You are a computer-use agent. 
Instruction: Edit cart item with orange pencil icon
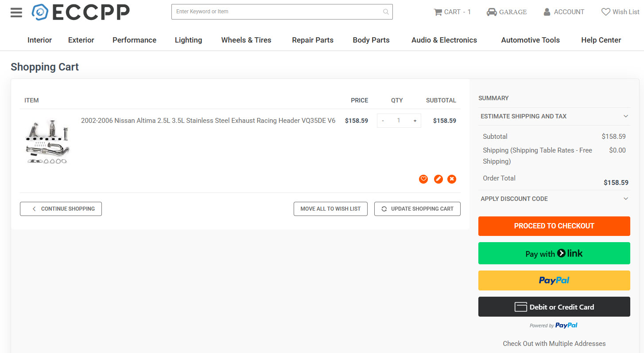pyautogui.click(x=438, y=179)
